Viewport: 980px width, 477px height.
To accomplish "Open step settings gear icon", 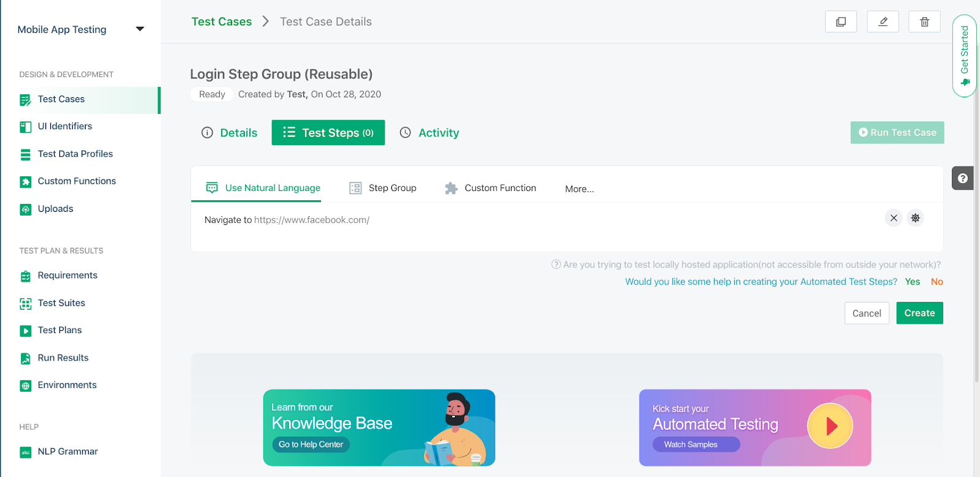I will [915, 218].
